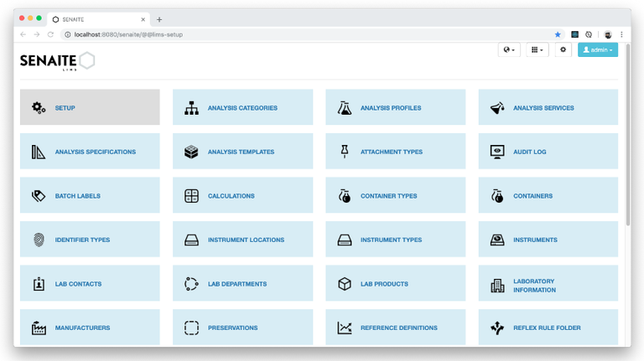Click the SENAITE LIMS logo
This screenshot has width=644, height=361.
[x=57, y=61]
